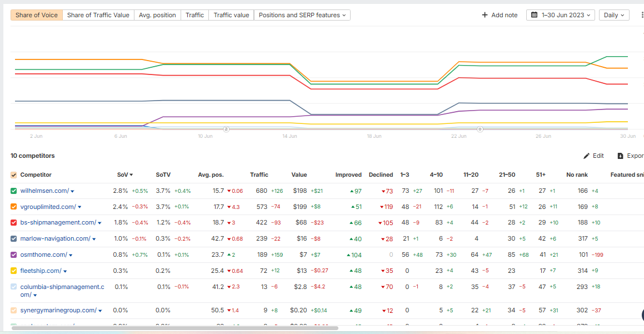Toggle the select-all Competitor header checkbox

tap(14, 175)
